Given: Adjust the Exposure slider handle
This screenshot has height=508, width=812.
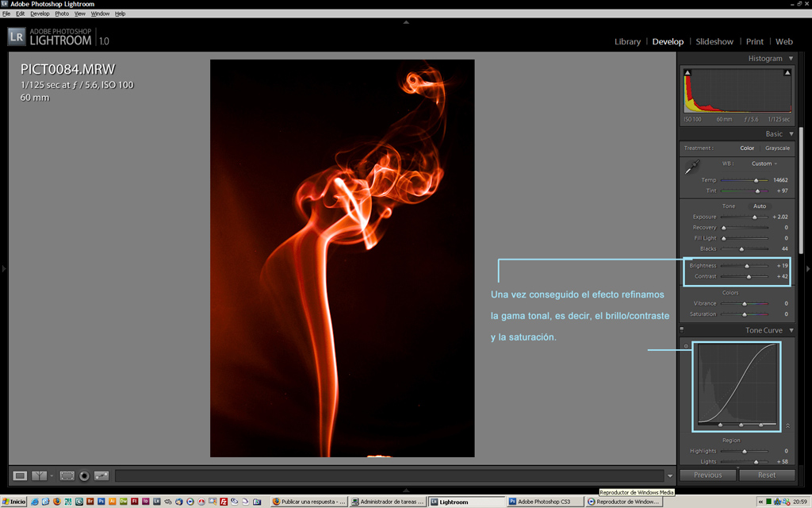Looking at the screenshot, I should pos(755,217).
